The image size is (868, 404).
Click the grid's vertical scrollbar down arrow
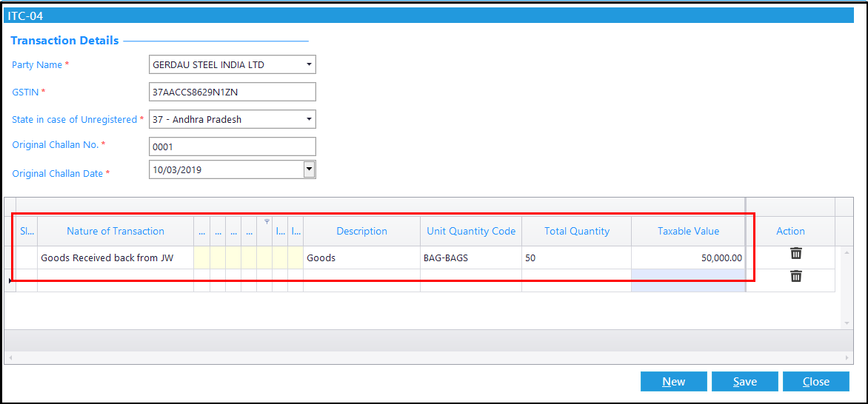click(847, 323)
